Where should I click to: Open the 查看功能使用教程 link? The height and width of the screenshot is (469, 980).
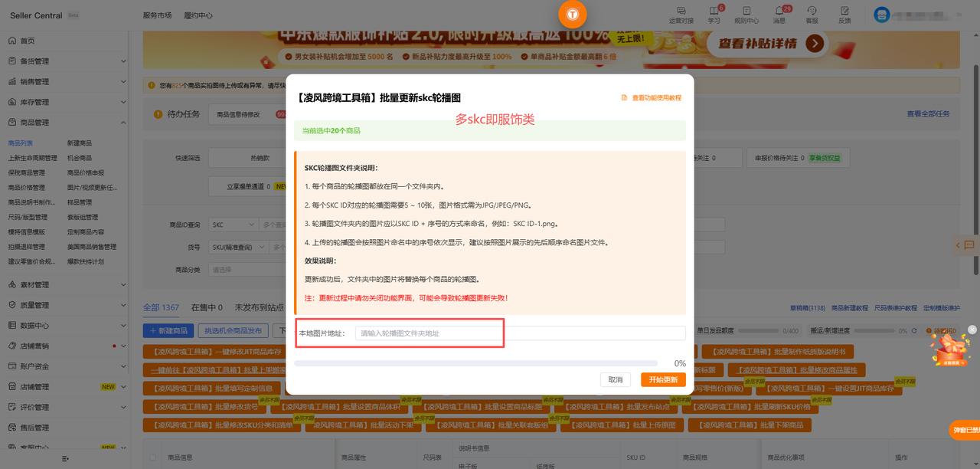656,98
